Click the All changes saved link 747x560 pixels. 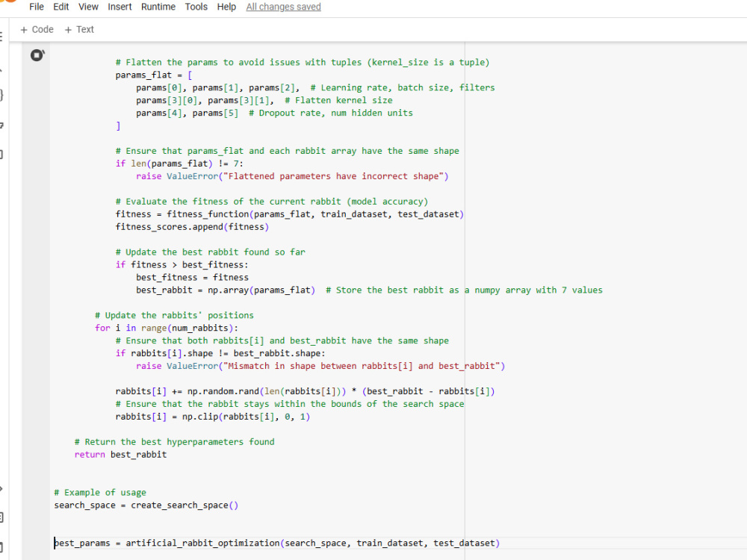(x=283, y=7)
